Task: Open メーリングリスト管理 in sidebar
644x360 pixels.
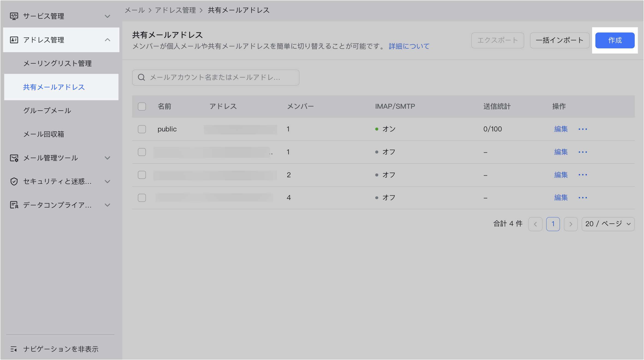Action: click(x=57, y=63)
